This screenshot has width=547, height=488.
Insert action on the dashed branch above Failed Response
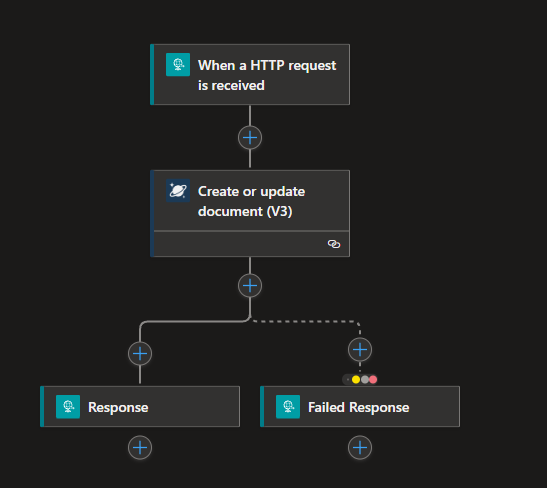[x=360, y=350]
